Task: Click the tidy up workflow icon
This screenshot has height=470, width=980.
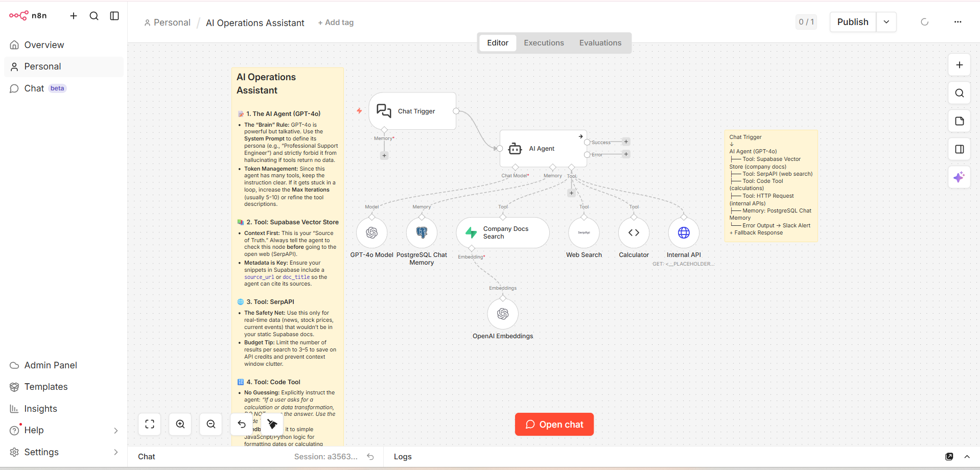Action: pyautogui.click(x=272, y=424)
